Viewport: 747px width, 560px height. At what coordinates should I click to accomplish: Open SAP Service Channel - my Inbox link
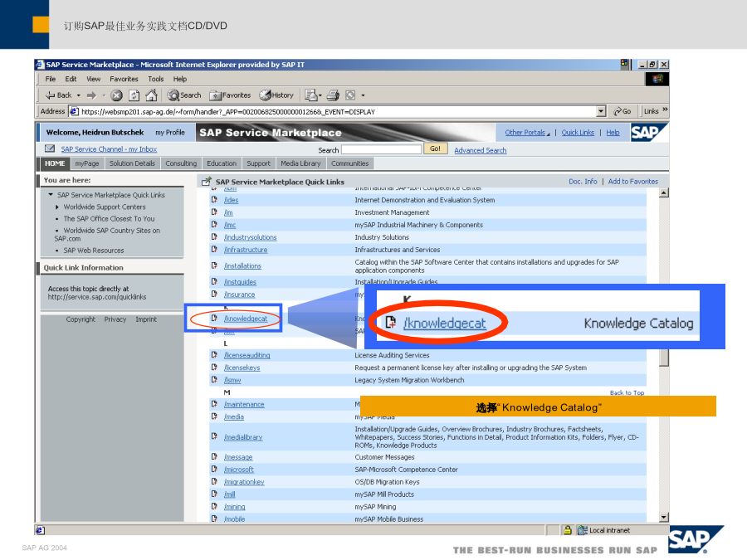(109, 149)
